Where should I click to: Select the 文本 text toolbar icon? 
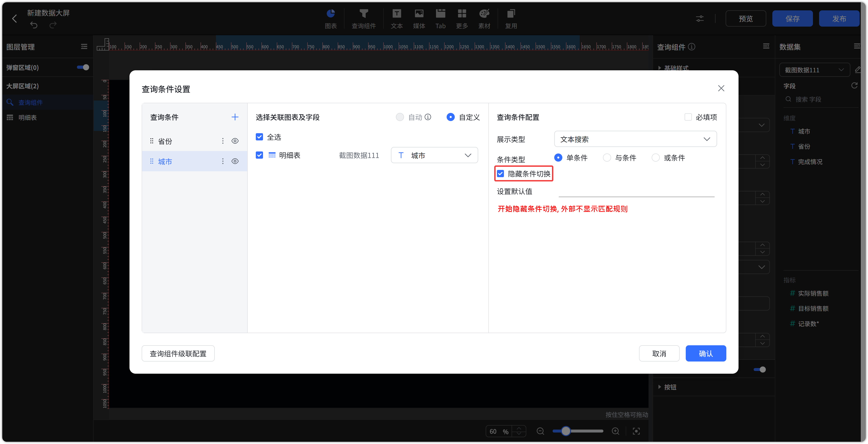click(397, 19)
